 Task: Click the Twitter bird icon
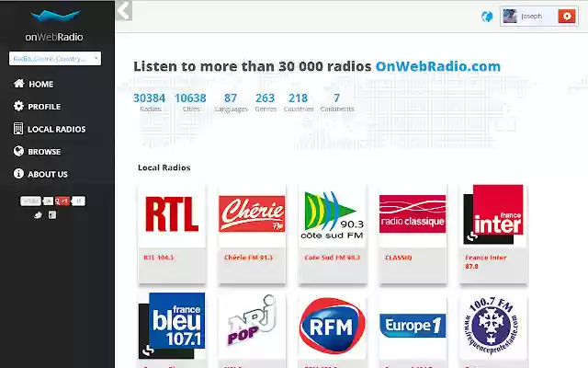point(38,215)
